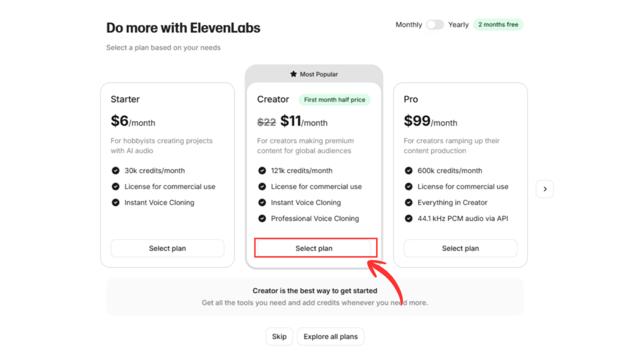Click checkmark beside 121k credits/month
The width and height of the screenshot is (625, 364).
tap(262, 171)
